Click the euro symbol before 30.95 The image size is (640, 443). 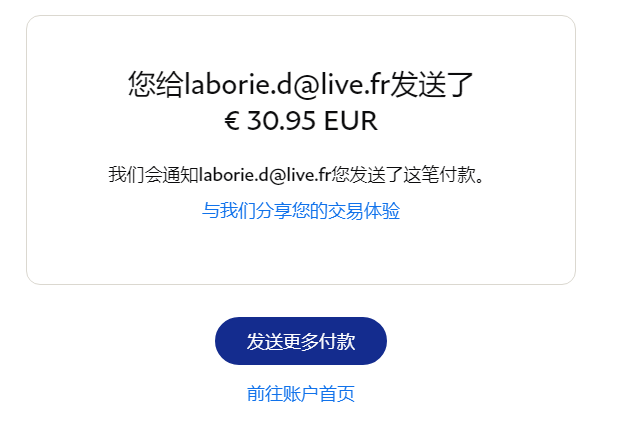coord(232,121)
